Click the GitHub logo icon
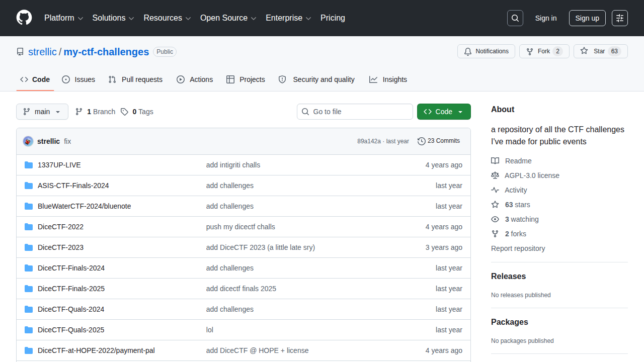 pos(24,18)
